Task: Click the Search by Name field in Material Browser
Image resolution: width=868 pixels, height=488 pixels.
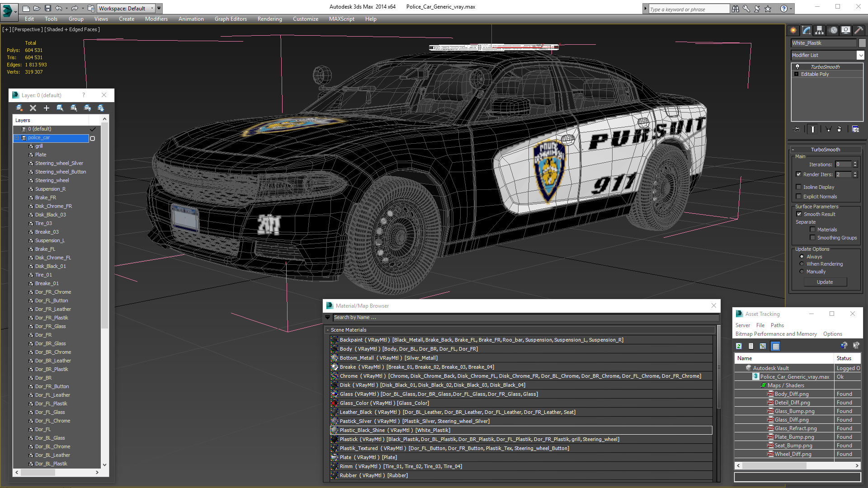Action: click(526, 318)
